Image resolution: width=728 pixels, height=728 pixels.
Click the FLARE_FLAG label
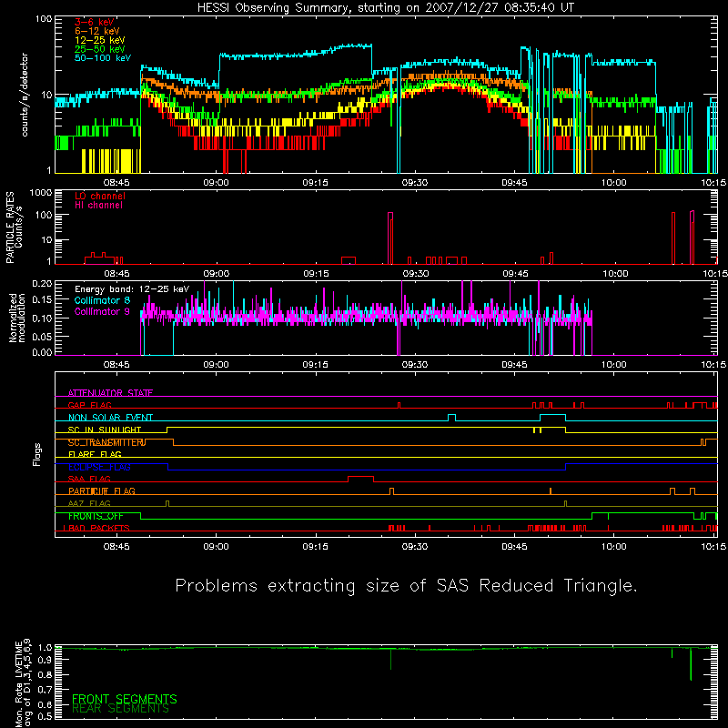click(x=95, y=454)
